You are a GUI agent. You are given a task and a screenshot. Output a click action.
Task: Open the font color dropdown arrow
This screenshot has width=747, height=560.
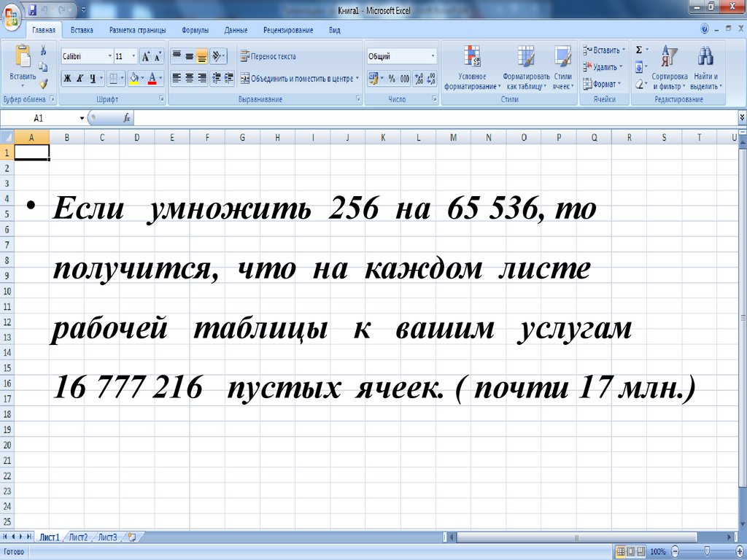161,78
